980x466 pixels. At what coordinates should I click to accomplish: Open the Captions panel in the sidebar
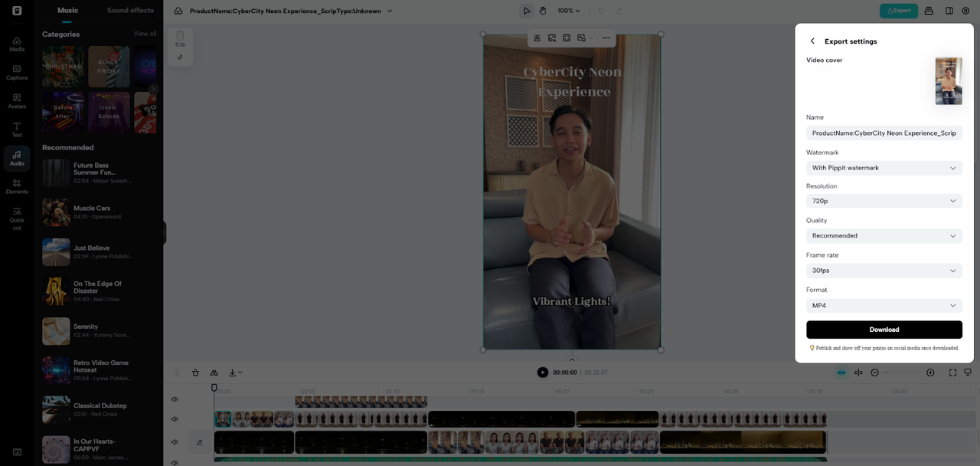pos(16,72)
